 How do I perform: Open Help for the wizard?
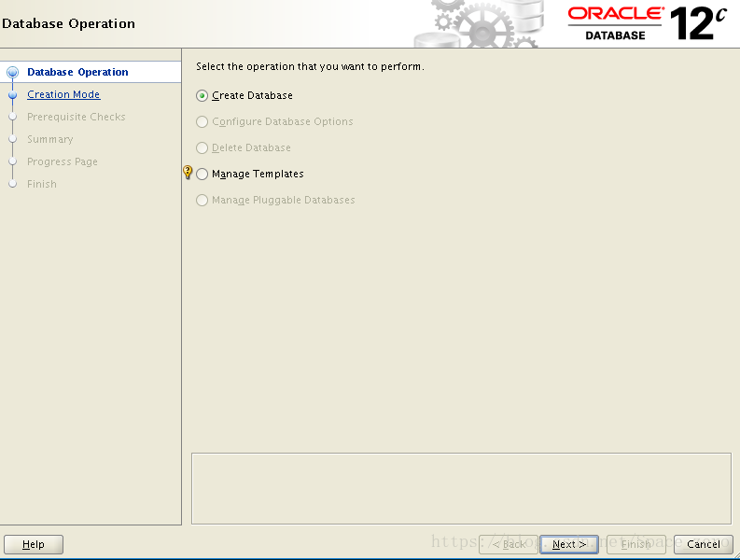pos(34,544)
